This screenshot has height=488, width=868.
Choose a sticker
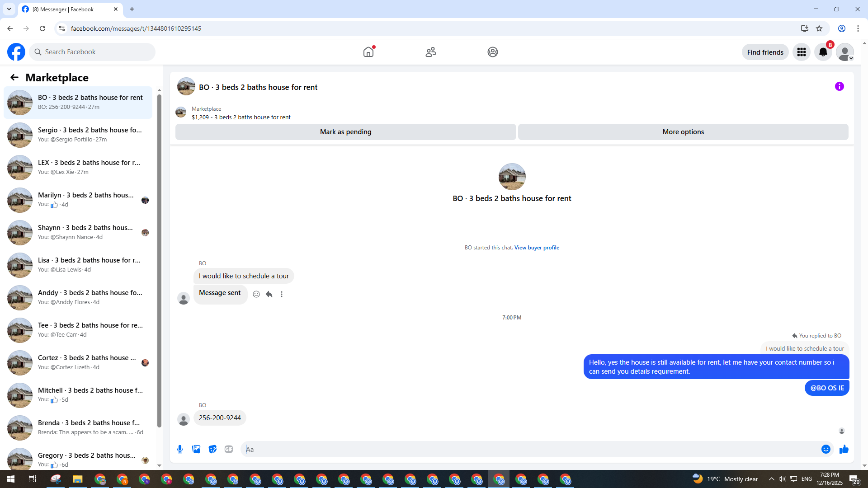click(212, 449)
